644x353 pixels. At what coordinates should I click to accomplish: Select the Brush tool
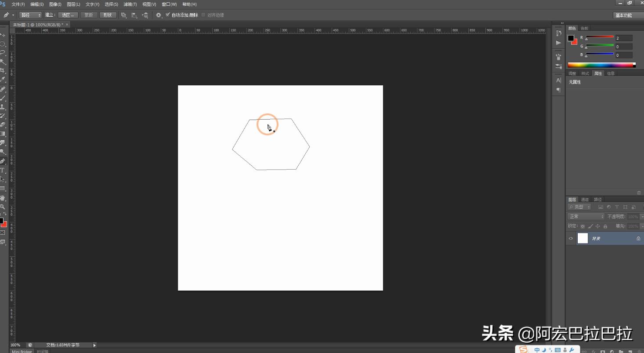click(4, 97)
